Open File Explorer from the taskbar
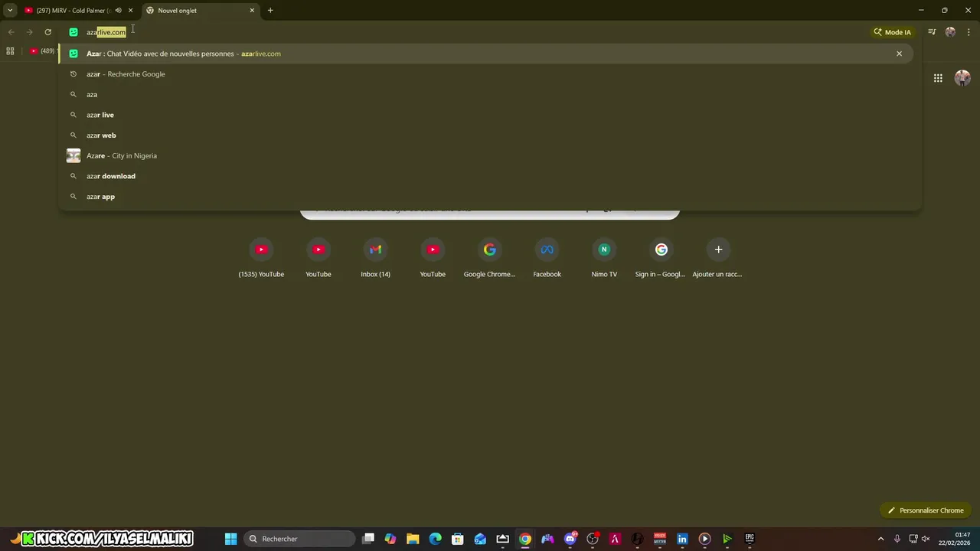This screenshot has height=551, width=980. coord(413,539)
